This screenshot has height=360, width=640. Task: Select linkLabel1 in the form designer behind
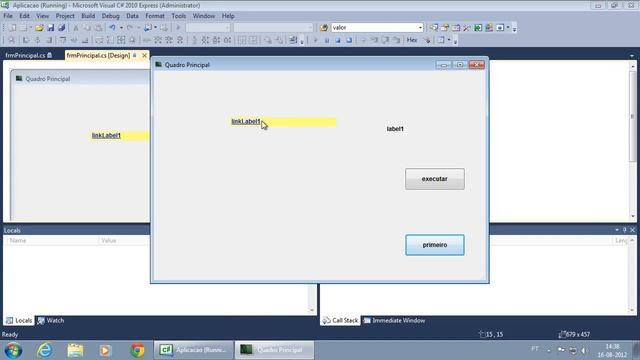tap(106, 136)
